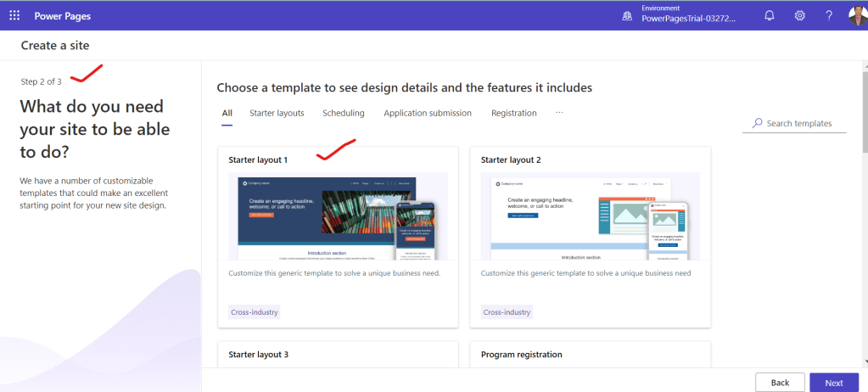Open the app launcher waffle icon
Screen dimensions: 868x392
click(14, 15)
